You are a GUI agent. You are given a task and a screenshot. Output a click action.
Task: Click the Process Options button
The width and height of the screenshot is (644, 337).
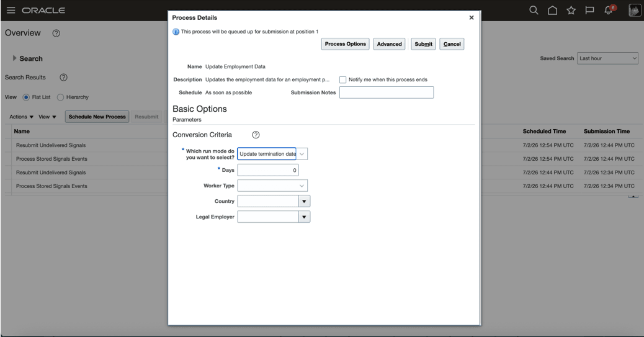coord(345,44)
